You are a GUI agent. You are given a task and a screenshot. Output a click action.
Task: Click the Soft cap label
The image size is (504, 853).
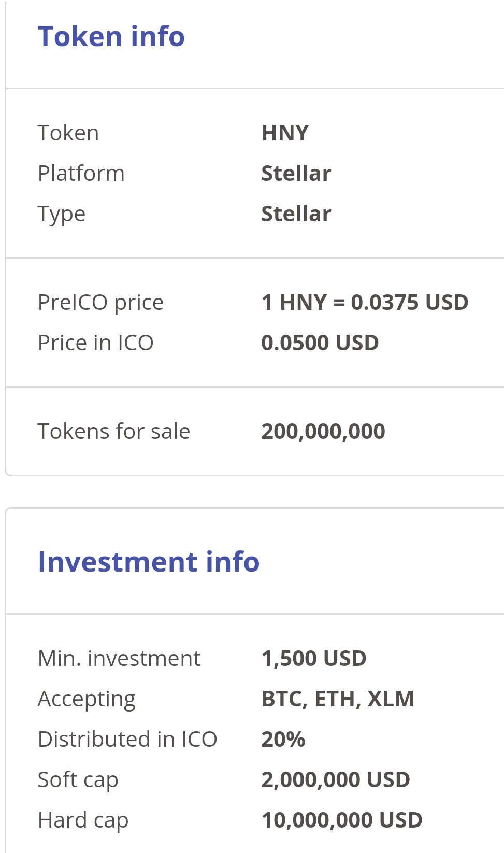pyautogui.click(x=78, y=780)
